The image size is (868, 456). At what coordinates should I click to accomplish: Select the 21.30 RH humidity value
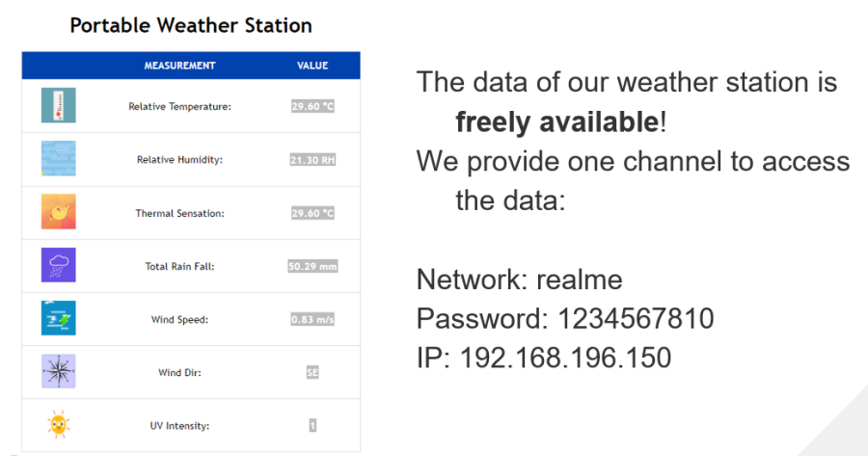pos(312,159)
